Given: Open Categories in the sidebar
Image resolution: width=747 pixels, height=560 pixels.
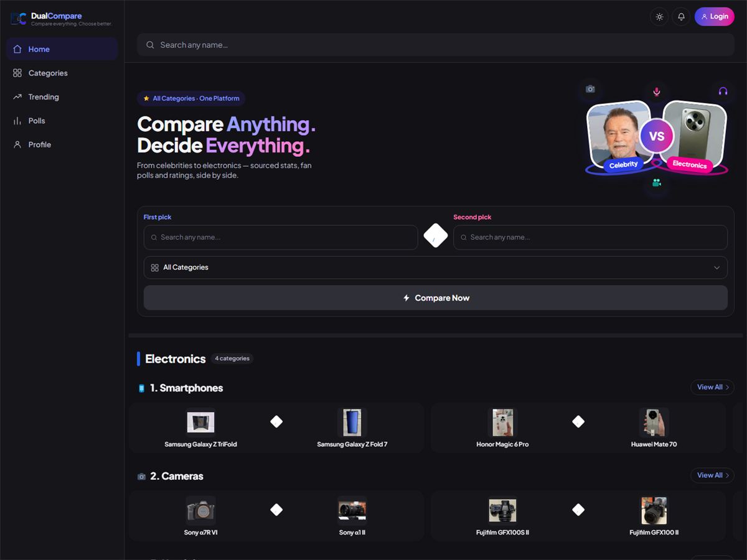Looking at the screenshot, I should (x=62, y=73).
